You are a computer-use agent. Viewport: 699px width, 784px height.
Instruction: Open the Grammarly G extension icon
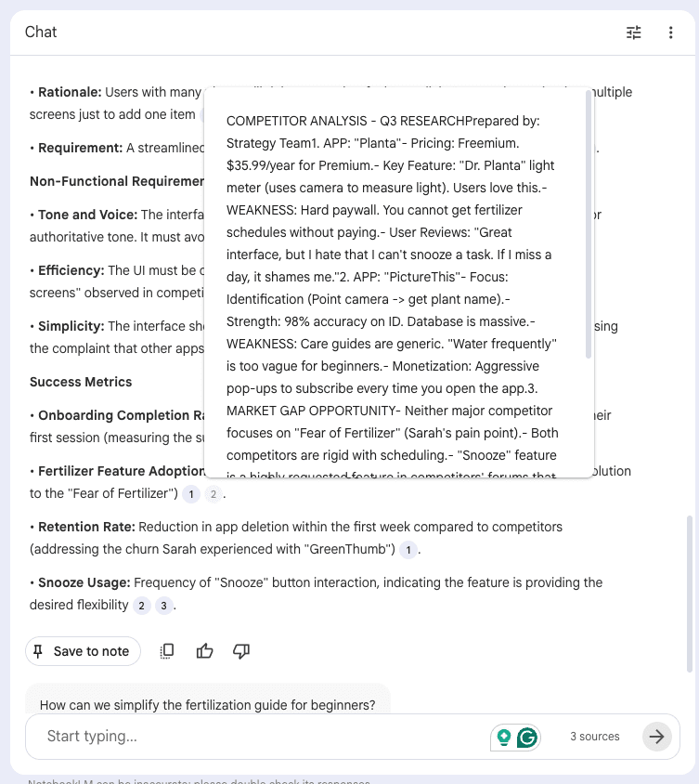[526, 736]
